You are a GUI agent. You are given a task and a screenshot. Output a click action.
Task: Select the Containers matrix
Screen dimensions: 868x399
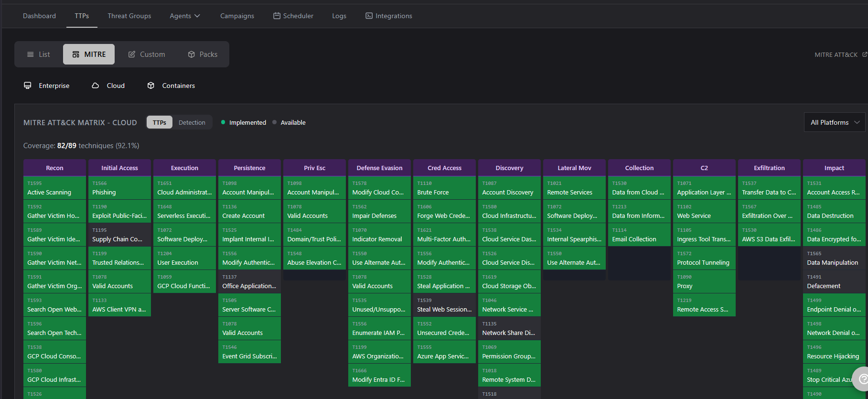coord(171,86)
